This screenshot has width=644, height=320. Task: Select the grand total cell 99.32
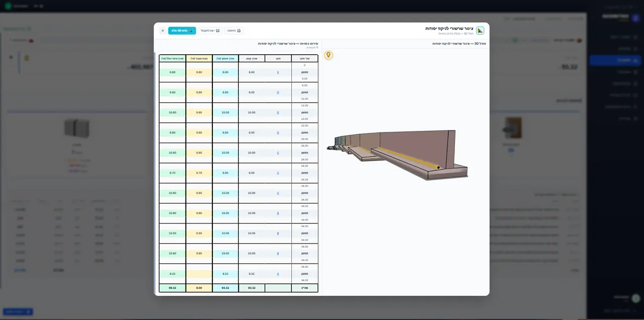point(173,288)
